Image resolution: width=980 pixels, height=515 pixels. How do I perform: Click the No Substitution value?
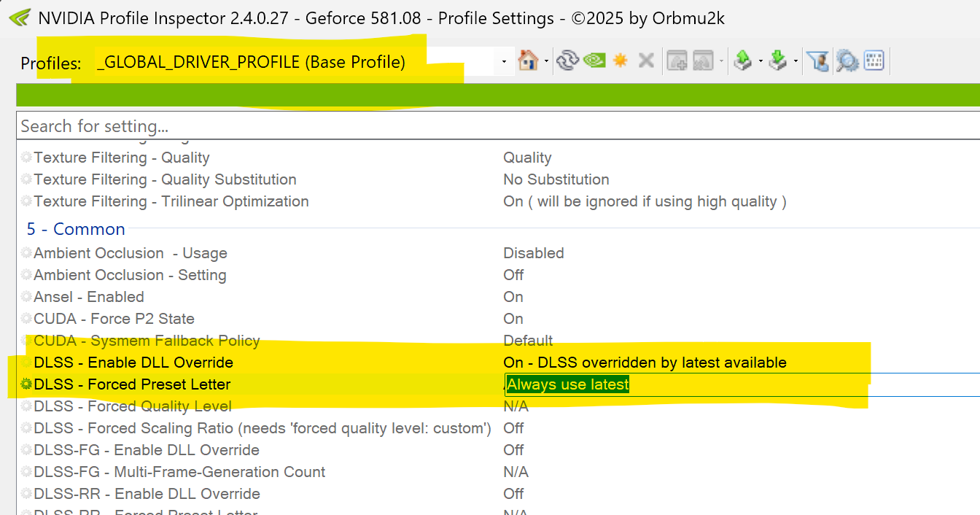tap(556, 179)
